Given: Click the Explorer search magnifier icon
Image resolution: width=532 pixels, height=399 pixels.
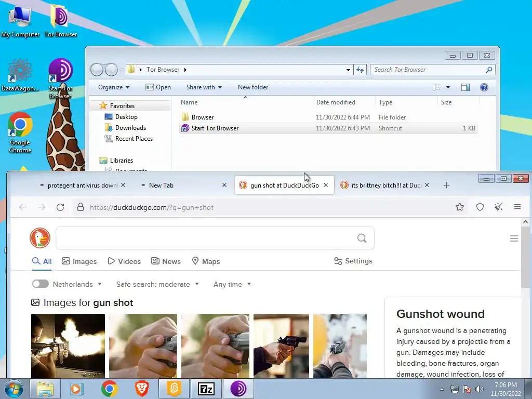Looking at the screenshot, I should (x=489, y=70).
